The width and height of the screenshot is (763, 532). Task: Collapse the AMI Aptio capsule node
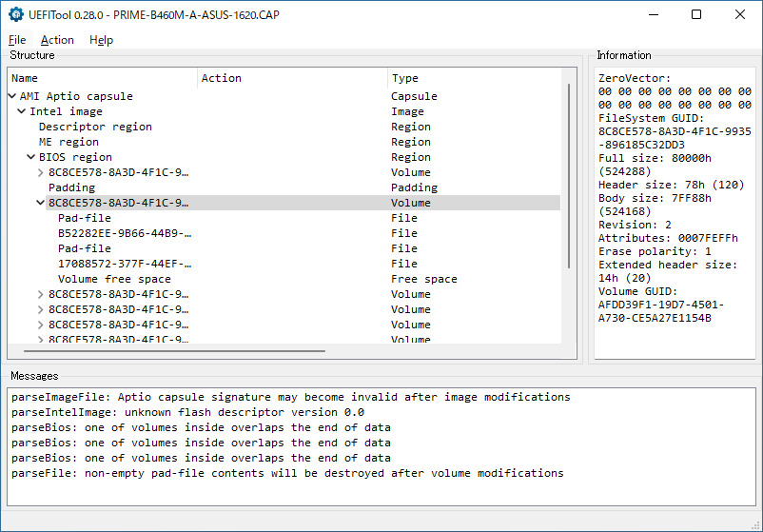click(x=12, y=96)
